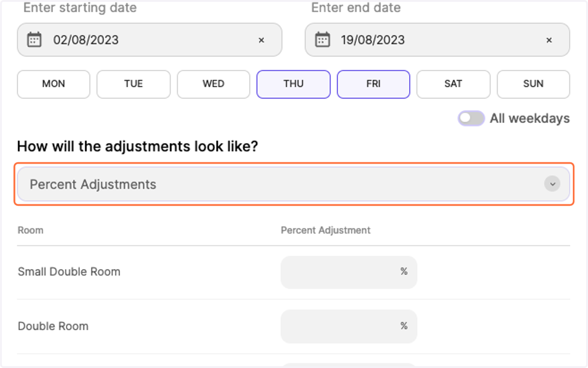
Task: Select the SUN weekday button
Action: (x=533, y=84)
